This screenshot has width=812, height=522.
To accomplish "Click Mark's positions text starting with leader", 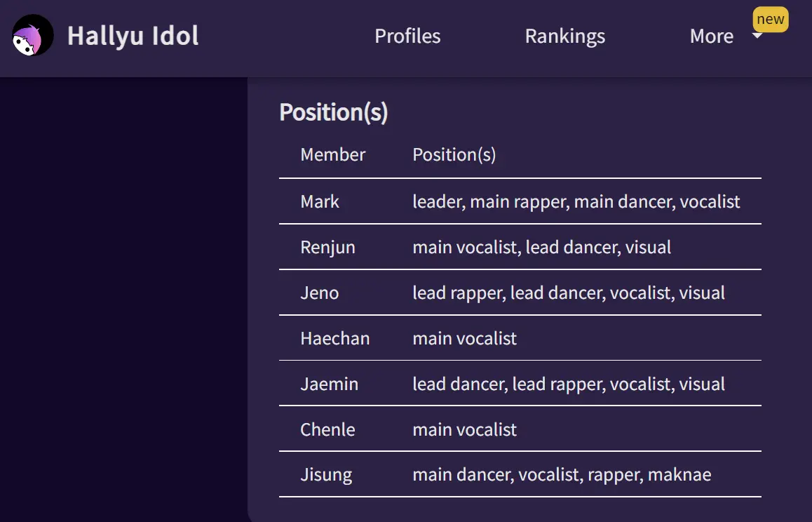I will pos(576,201).
